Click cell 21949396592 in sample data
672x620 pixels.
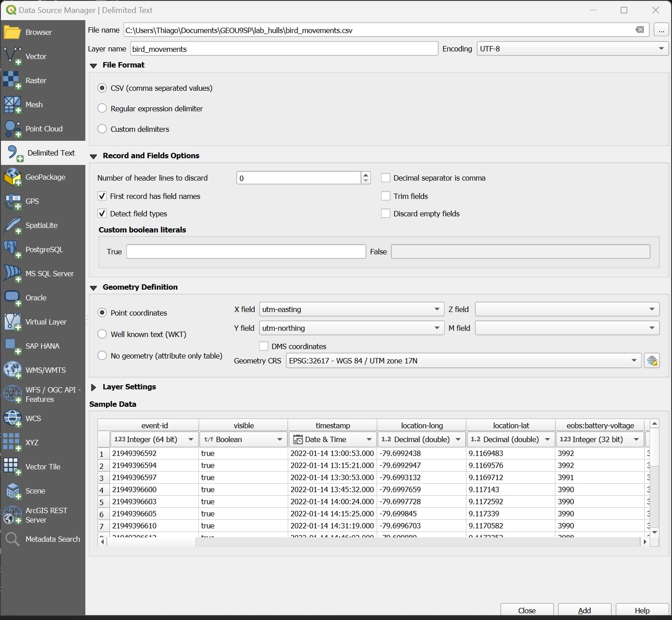(154, 453)
